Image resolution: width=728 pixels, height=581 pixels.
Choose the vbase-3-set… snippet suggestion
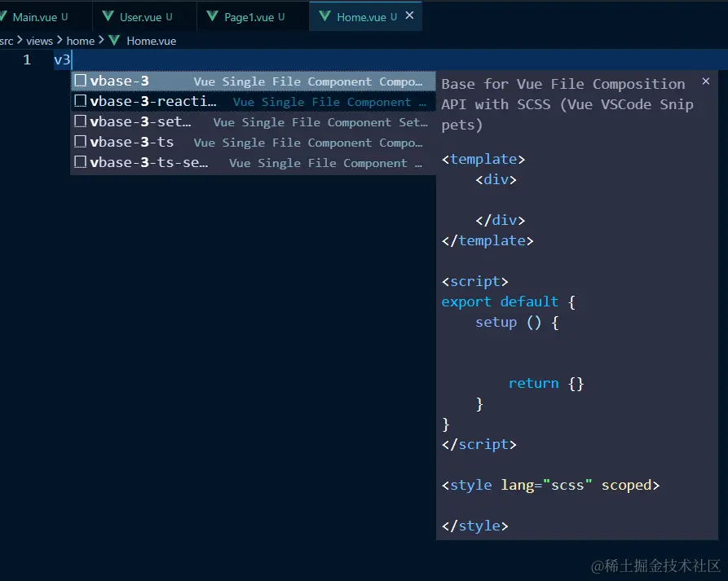point(253,121)
